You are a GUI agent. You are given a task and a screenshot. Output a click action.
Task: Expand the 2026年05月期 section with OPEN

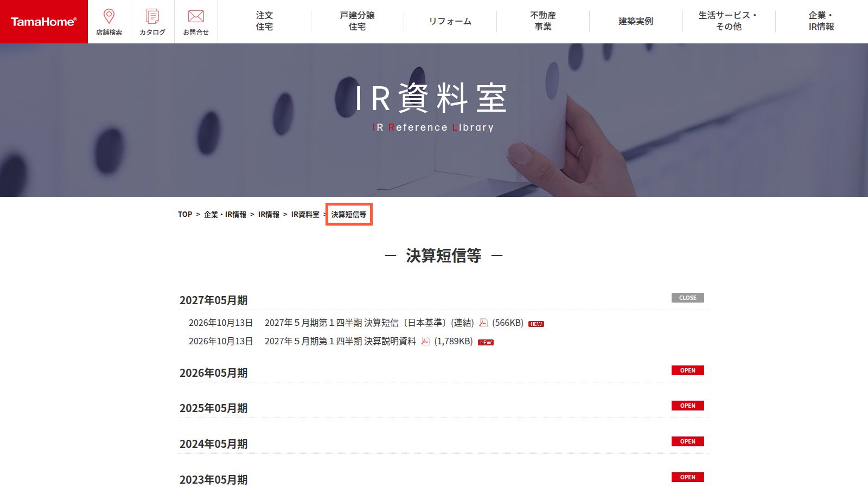687,370
